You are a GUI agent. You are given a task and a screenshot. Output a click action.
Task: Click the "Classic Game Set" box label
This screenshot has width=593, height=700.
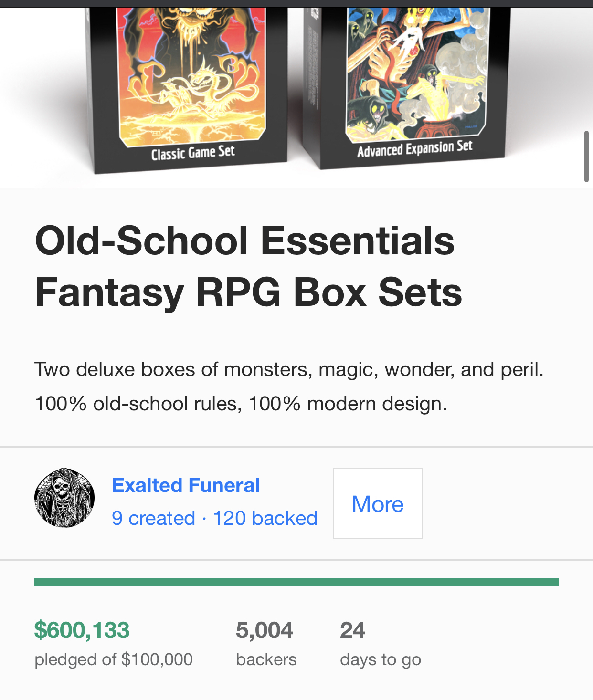(x=193, y=153)
